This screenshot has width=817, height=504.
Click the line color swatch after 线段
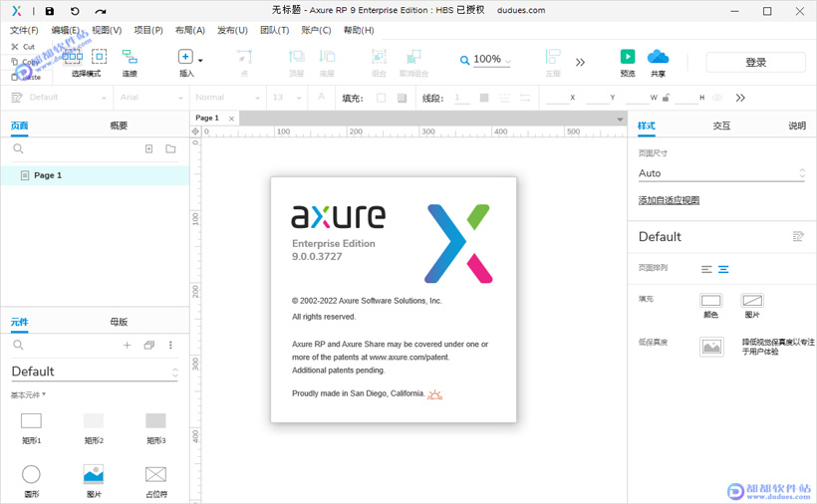coord(484,98)
